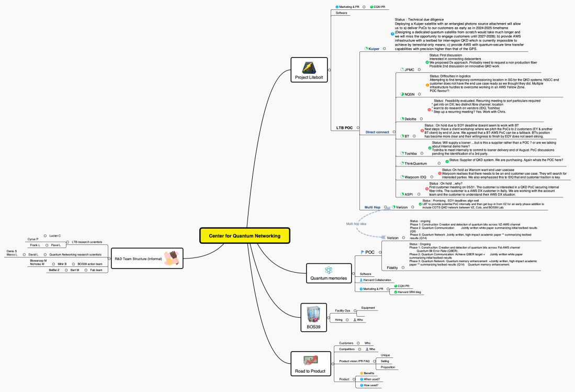Click the person icon beside Harvard Collaboration

(x=361, y=280)
